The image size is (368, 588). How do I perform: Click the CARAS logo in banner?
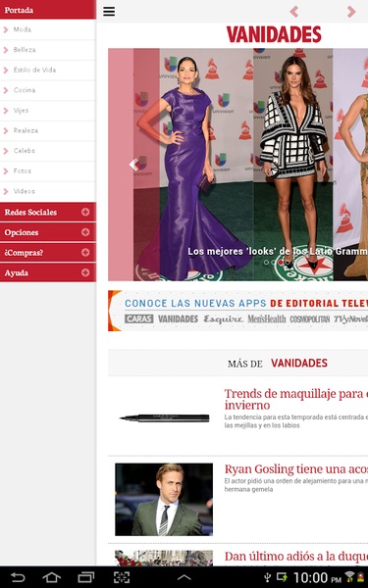pos(139,318)
